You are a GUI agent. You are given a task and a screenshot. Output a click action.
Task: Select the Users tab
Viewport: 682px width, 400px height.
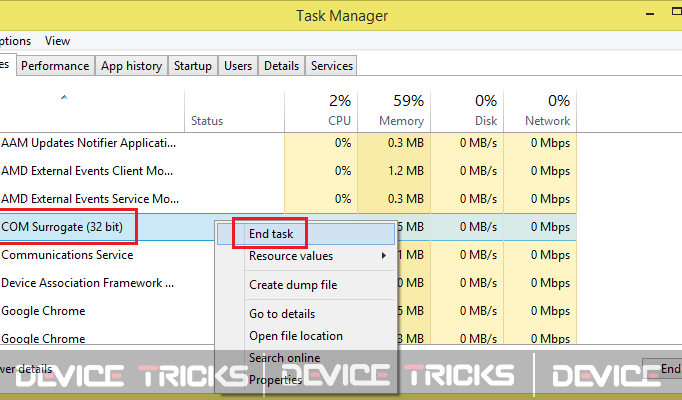point(238,66)
